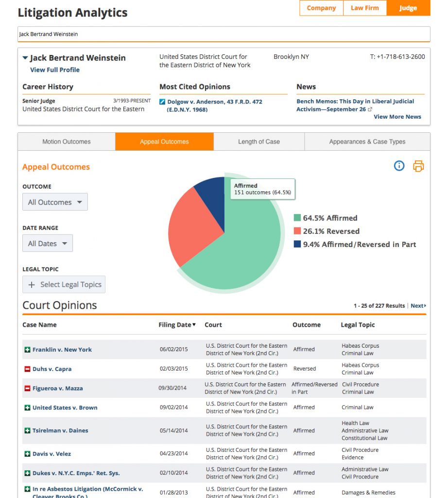448x498 pixels.
Task: Expand the Tsirelman v. Daines row
Action: click(28, 431)
